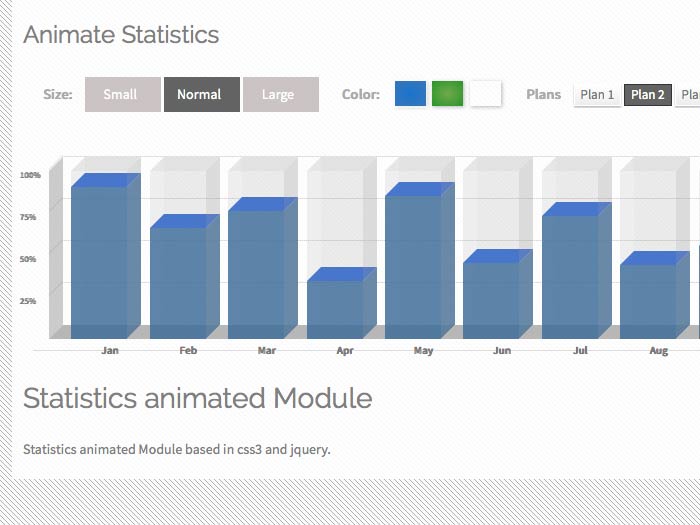The height and width of the screenshot is (525, 700).
Task: Click the 100% axis label
Action: point(31,175)
